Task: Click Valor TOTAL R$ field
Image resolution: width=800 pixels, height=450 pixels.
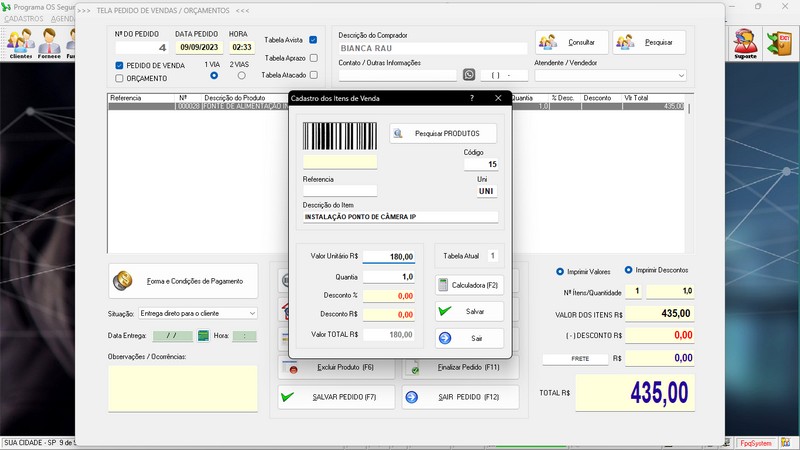Action: point(389,335)
